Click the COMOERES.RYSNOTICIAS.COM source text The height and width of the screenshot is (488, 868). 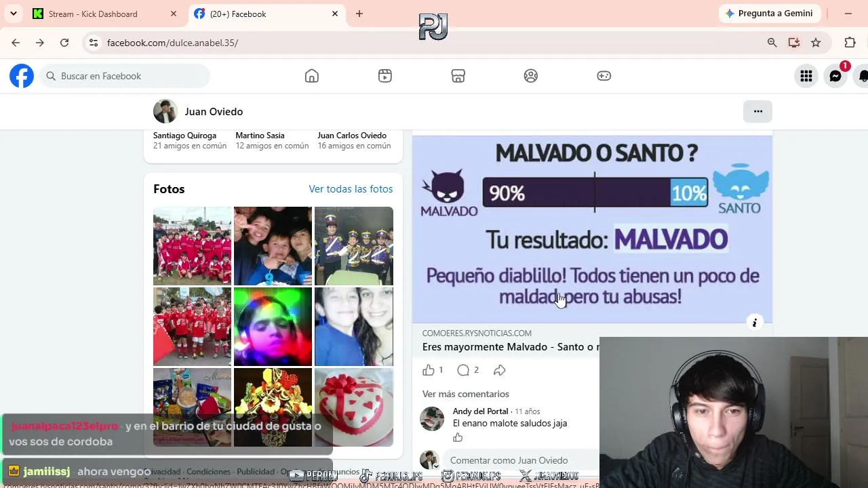click(477, 333)
